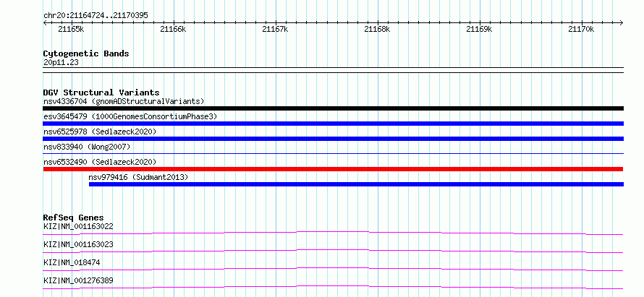Image resolution: width=644 pixels, height=297 pixels.
Task: Open variant nsv4336704 gnomAD label
Action: pos(124,101)
